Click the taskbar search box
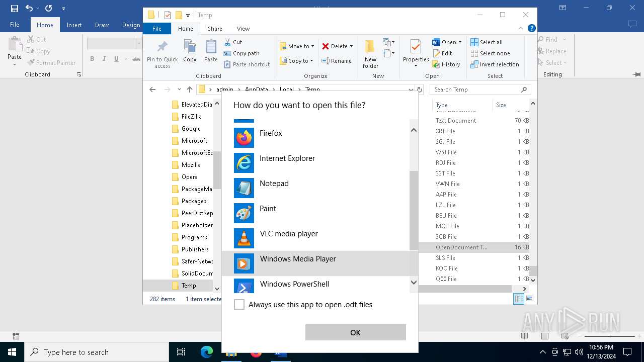Image resolution: width=644 pixels, height=362 pixels. tap(97, 352)
